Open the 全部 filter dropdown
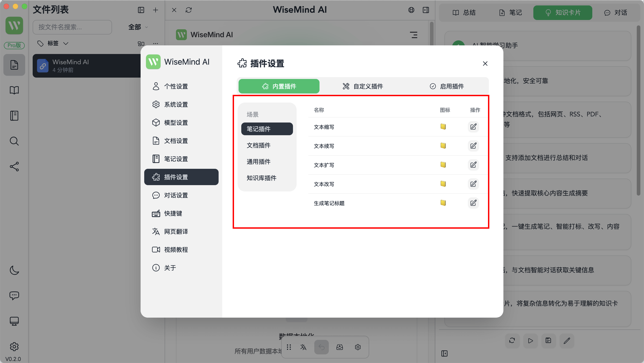 click(x=138, y=27)
